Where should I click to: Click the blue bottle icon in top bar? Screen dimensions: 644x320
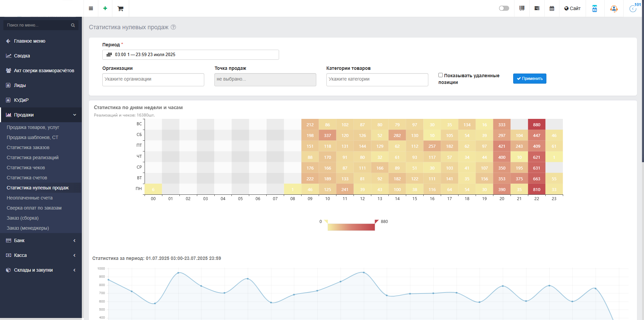(595, 8)
